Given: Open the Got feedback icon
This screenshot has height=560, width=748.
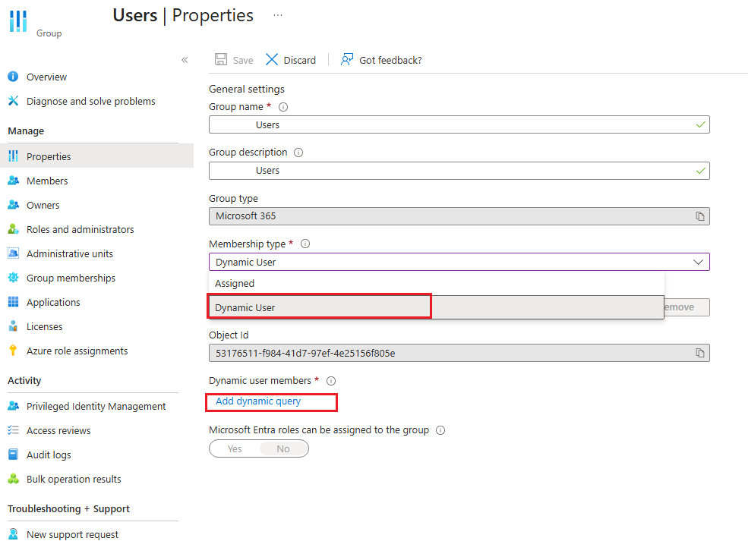Looking at the screenshot, I should tap(347, 60).
